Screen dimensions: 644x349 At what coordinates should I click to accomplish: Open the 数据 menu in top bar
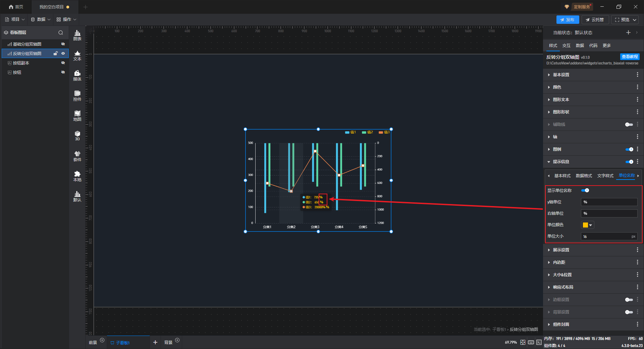[41, 19]
